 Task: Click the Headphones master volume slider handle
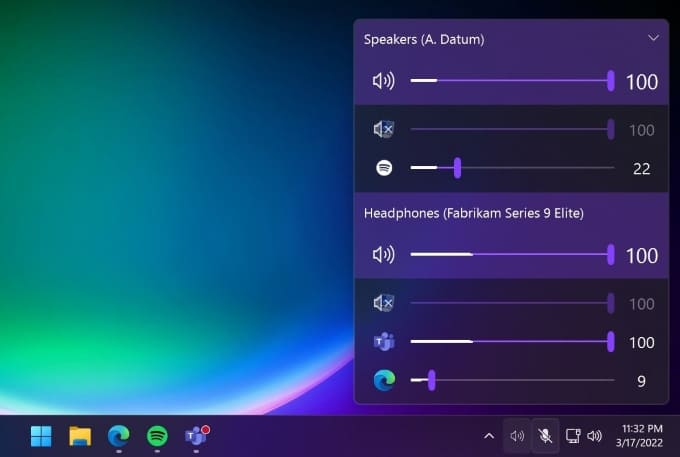point(611,255)
